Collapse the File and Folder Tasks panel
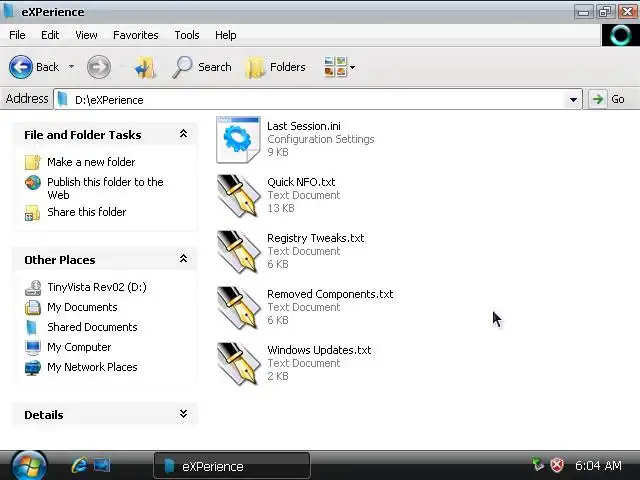640x480 pixels. tap(183, 134)
